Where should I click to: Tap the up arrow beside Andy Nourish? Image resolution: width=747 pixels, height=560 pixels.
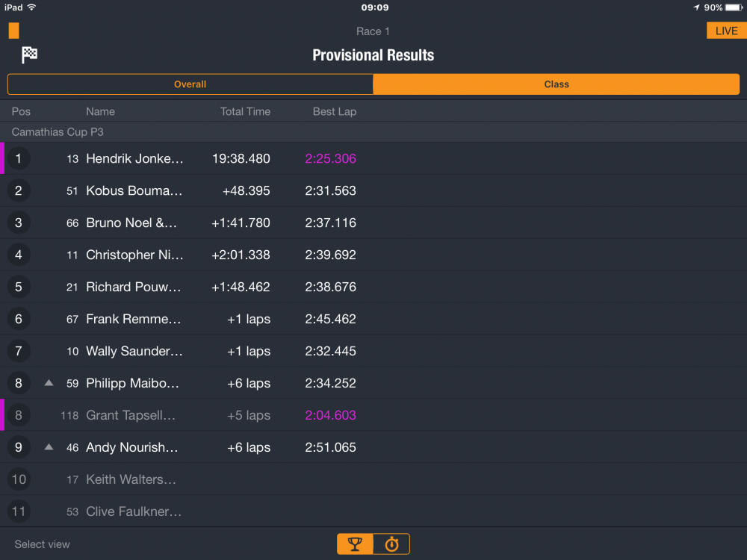click(x=49, y=447)
